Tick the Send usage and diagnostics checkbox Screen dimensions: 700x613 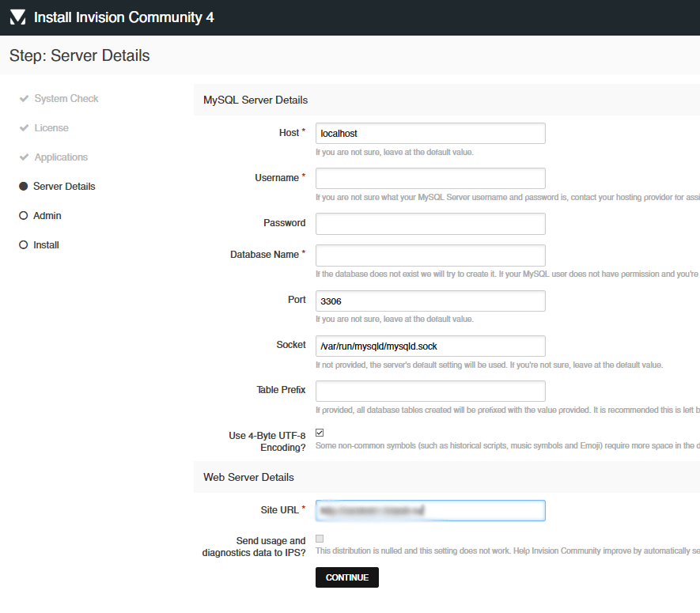(320, 539)
